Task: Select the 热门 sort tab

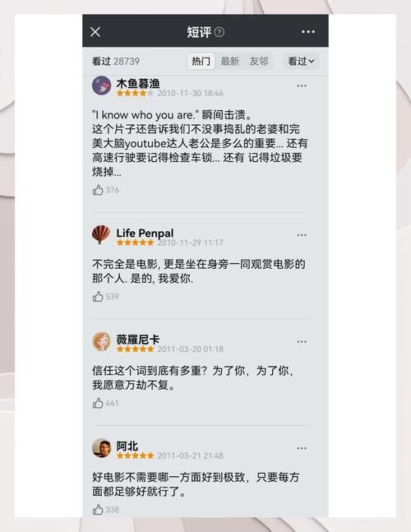Action: point(201,62)
